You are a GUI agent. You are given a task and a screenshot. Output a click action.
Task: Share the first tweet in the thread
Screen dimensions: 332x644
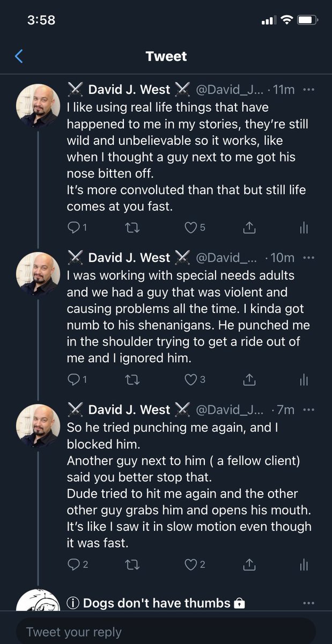[x=249, y=228]
